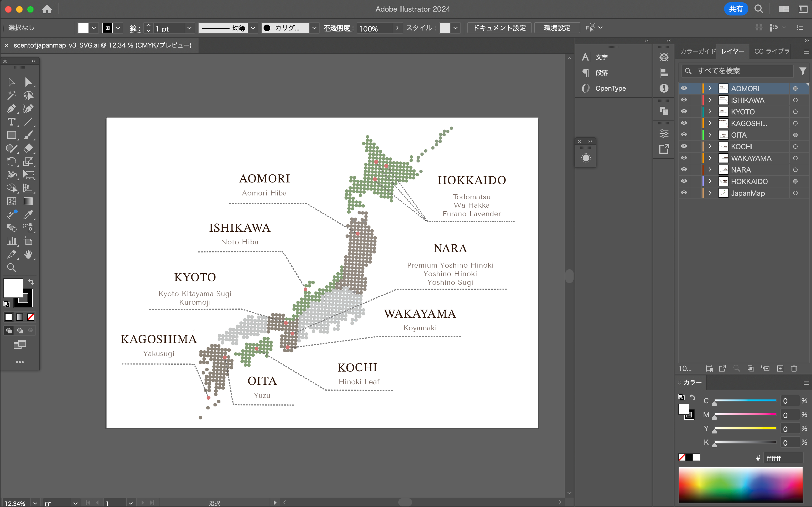Open the search magnifier in title bar
The height and width of the screenshot is (507, 812).
pyautogui.click(x=759, y=9)
